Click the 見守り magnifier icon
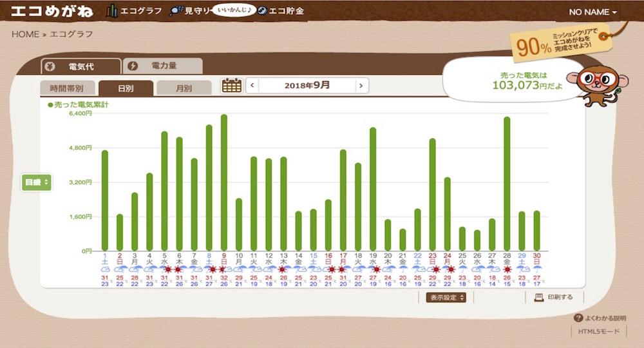644x348 pixels. click(x=176, y=12)
